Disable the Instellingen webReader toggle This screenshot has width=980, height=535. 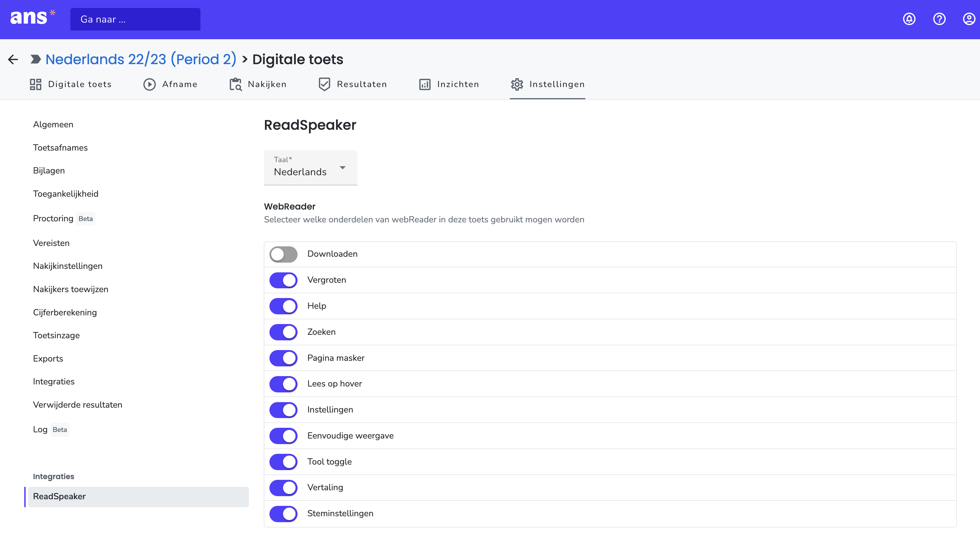283,410
